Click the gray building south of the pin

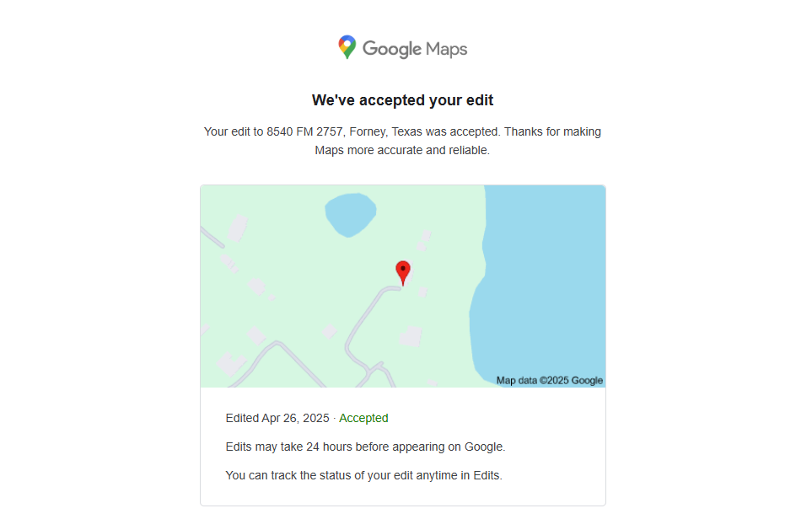pyautogui.click(x=411, y=336)
